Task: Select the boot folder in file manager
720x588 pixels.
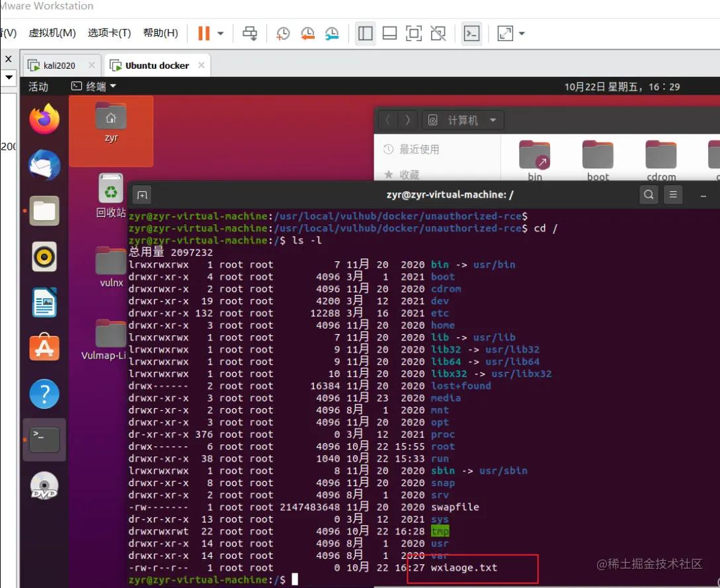Action: click(598, 161)
